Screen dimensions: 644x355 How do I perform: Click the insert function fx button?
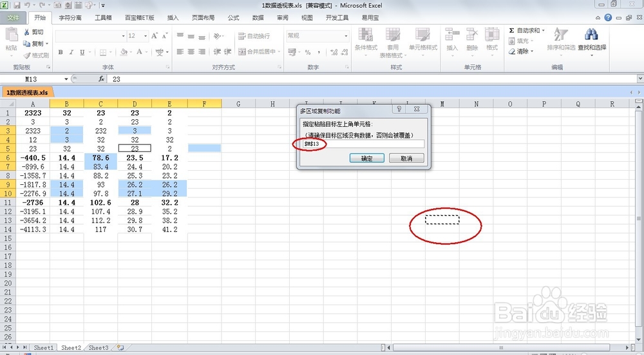tap(101, 79)
